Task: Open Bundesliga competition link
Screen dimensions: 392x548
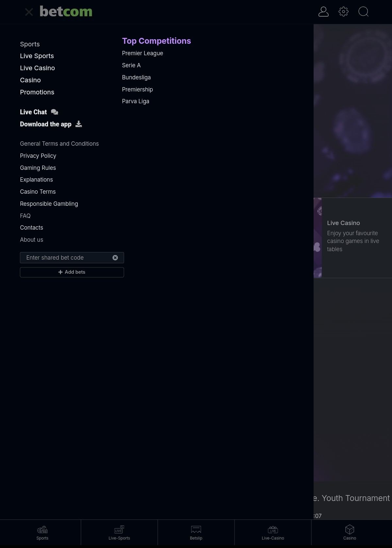Action: click(136, 77)
